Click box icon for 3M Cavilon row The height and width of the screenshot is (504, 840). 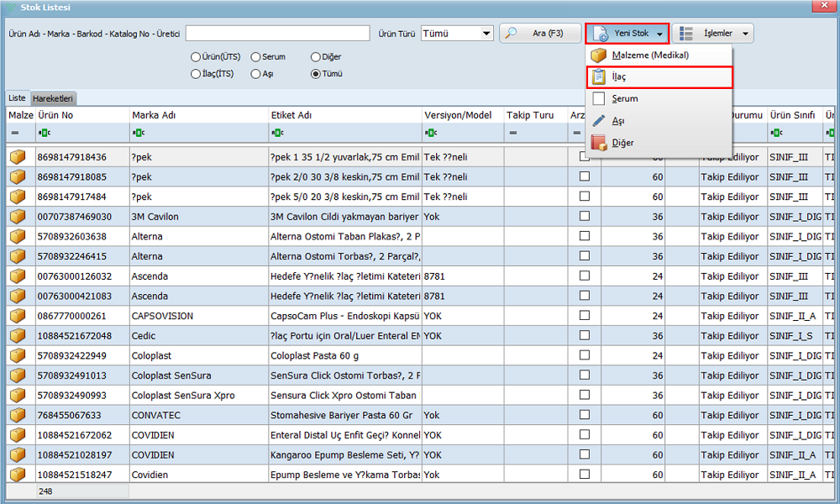click(18, 217)
